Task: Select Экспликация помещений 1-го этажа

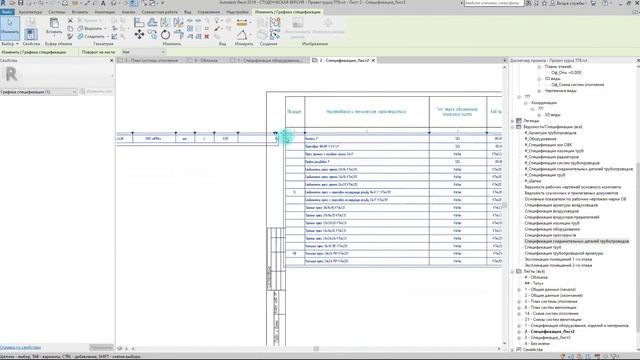Action: (558, 259)
